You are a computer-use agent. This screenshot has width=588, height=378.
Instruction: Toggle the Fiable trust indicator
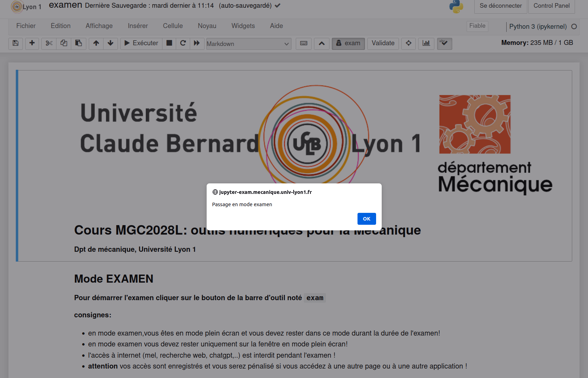[477, 26]
